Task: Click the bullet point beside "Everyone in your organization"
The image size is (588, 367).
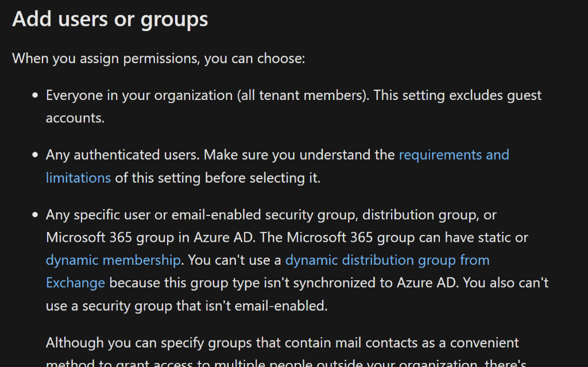Action: [36, 96]
